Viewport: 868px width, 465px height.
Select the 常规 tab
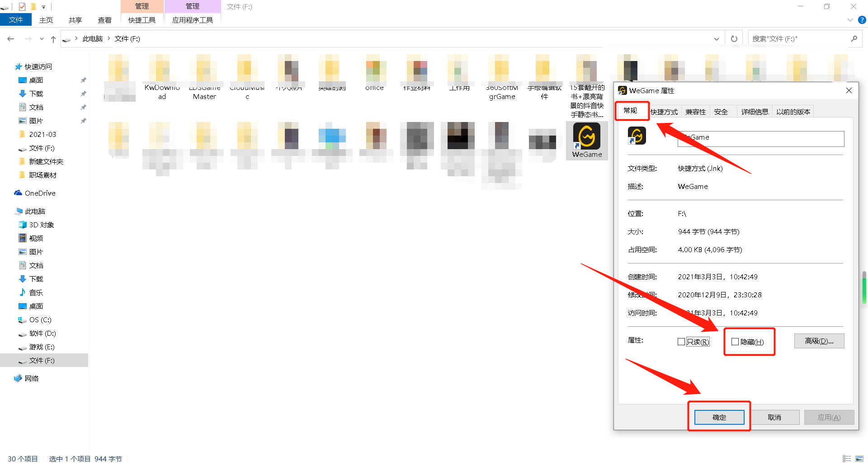630,110
